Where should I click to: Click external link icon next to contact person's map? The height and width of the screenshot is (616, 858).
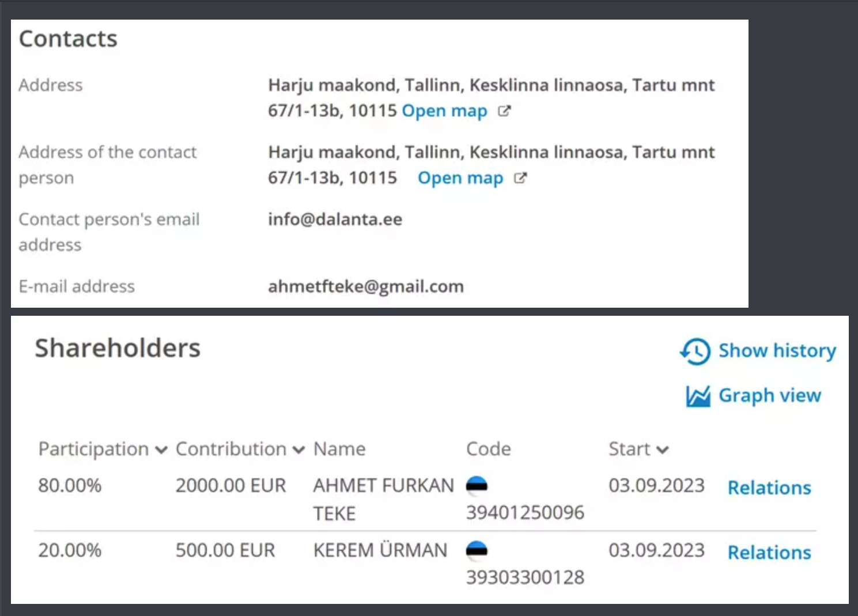pyautogui.click(x=520, y=178)
